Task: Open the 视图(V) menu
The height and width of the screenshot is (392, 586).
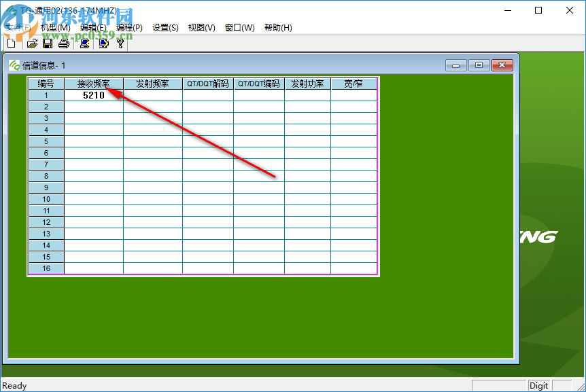Action: [201, 28]
